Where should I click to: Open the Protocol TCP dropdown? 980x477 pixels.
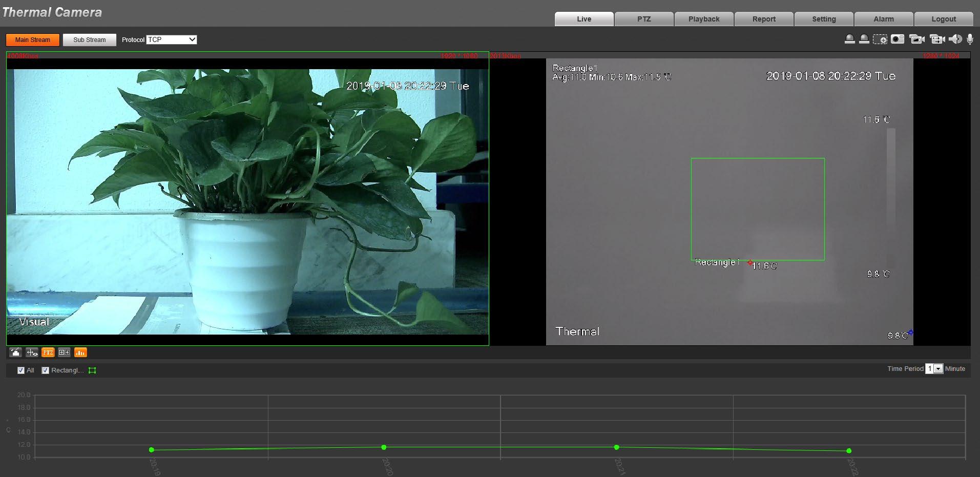pos(172,39)
